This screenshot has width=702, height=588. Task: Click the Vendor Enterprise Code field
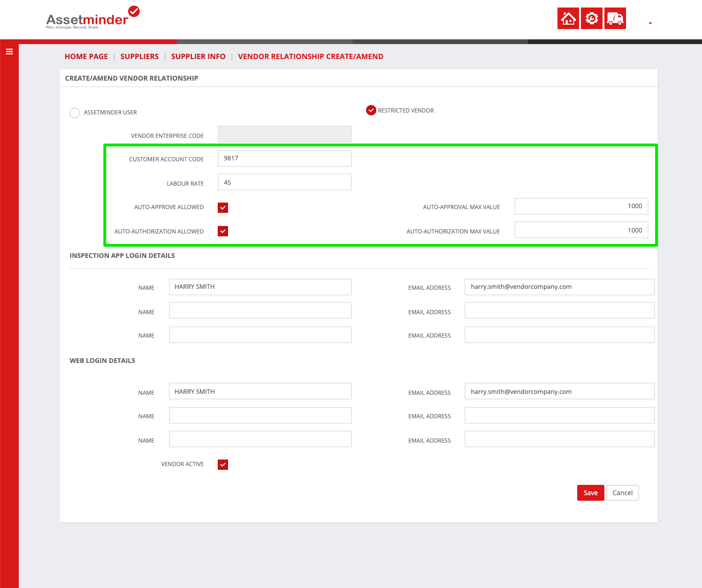click(285, 134)
